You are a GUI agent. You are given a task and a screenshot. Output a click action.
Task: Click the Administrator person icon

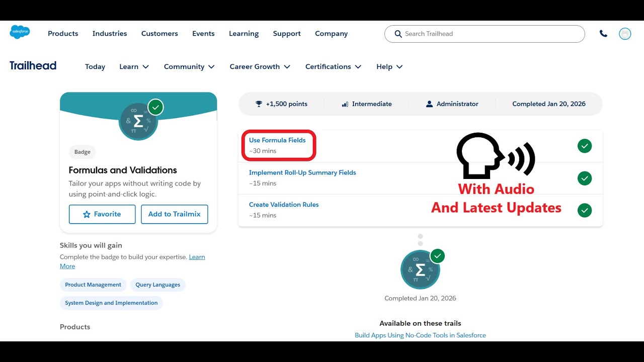(x=429, y=104)
